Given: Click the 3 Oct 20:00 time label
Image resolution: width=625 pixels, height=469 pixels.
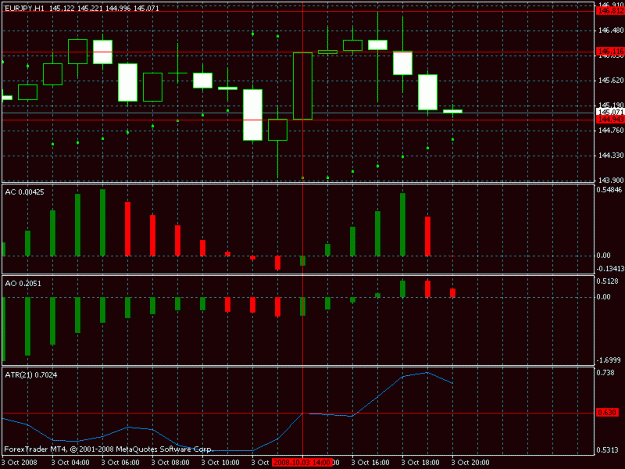Looking at the screenshot, I should click(x=470, y=463).
